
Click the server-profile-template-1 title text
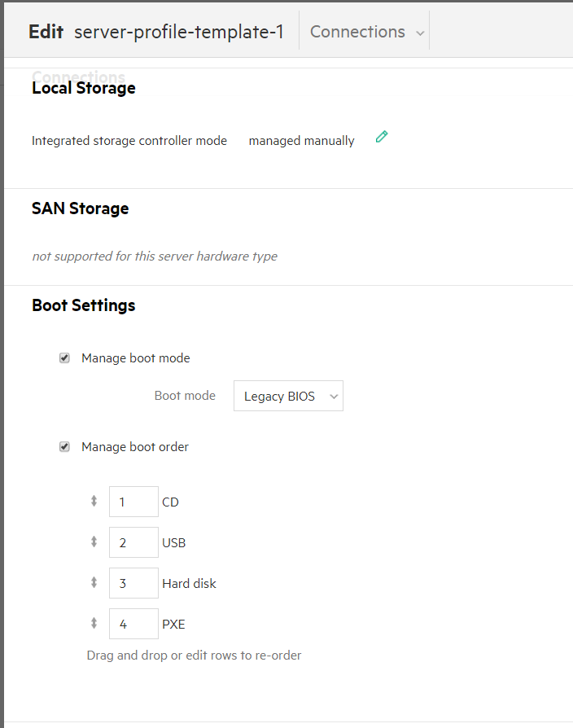pyautogui.click(x=179, y=32)
